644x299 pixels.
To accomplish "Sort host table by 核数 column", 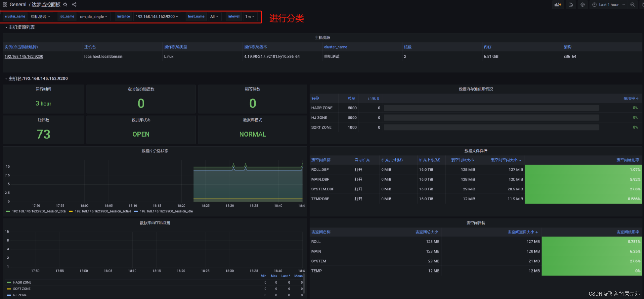I will 408,47.
